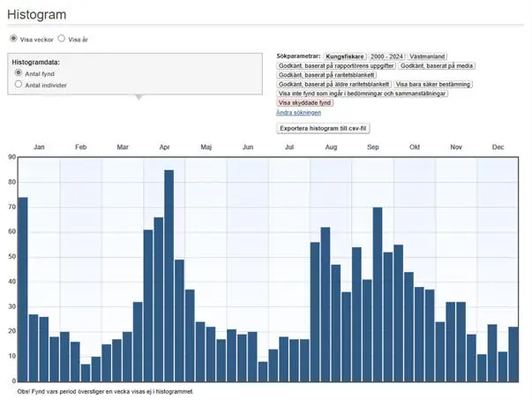Click the 2000 - 2024 year range tag

[x=386, y=57]
